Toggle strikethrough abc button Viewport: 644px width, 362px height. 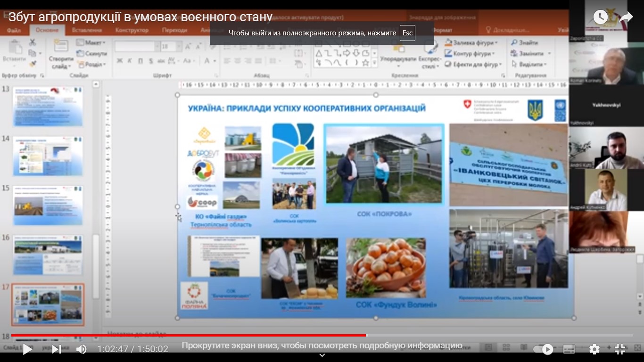161,61
